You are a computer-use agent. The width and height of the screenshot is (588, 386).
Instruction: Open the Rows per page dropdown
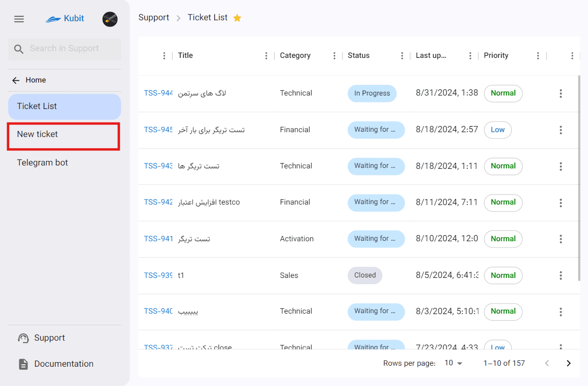453,363
